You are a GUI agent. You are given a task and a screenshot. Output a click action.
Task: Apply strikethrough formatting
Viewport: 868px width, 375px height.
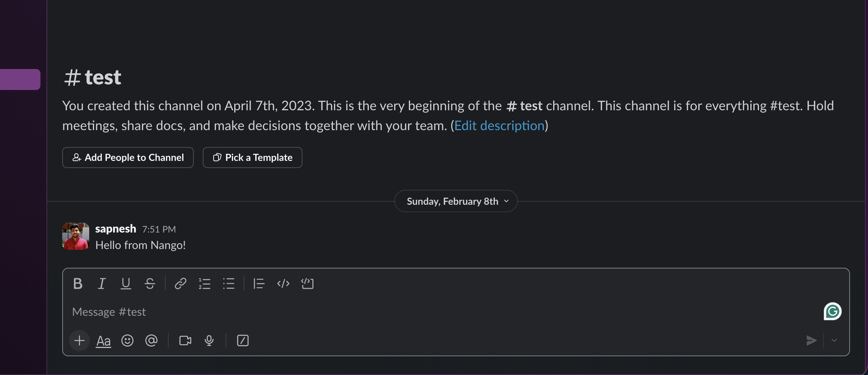pos(150,283)
